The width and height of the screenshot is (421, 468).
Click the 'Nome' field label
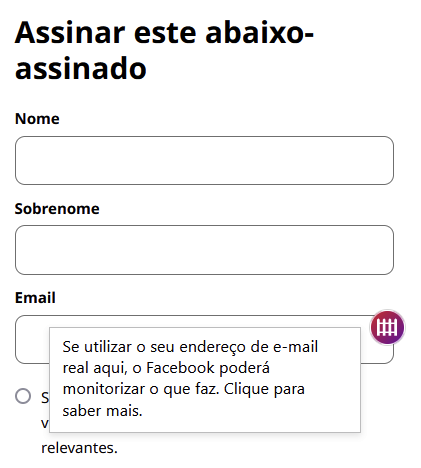pos(37,119)
